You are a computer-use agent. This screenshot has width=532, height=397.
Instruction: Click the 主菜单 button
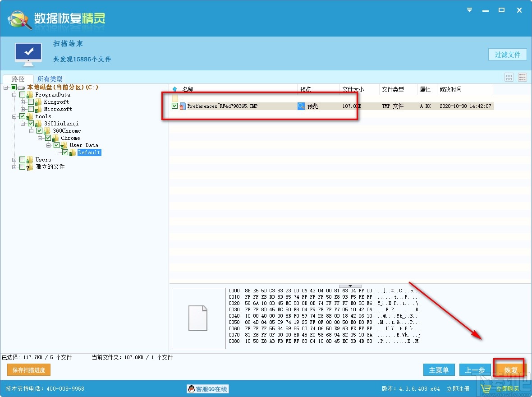[439, 370]
